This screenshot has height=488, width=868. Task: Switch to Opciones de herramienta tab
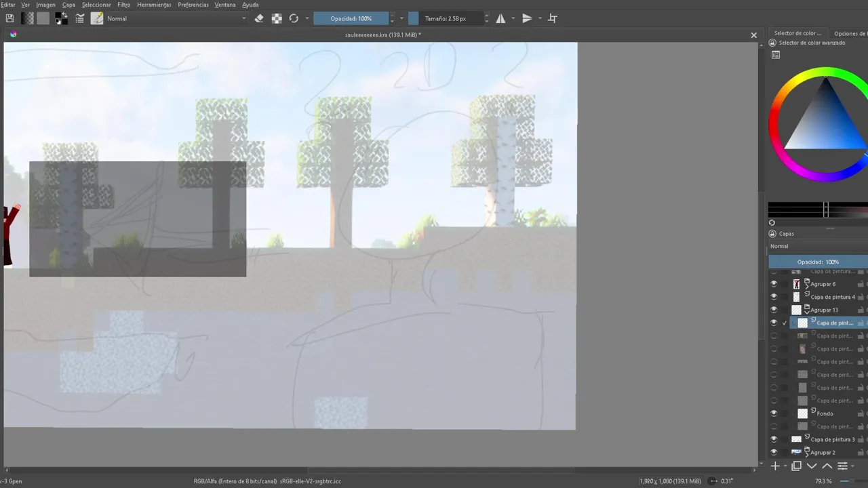[850, 33]
